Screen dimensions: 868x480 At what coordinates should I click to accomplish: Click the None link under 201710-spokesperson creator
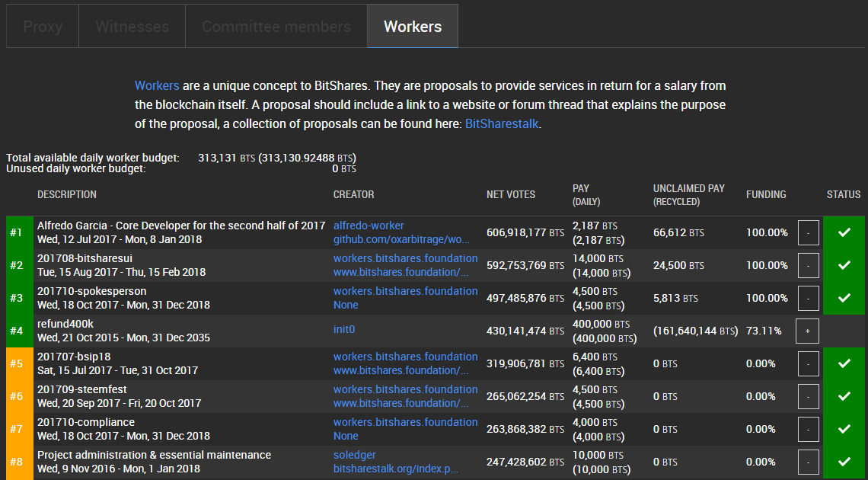pyautogui.click(x=346, y=305)
